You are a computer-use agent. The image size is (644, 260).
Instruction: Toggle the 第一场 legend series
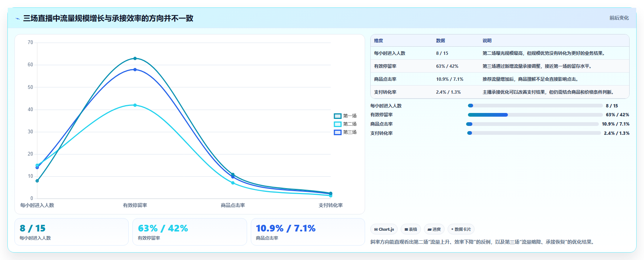click(345, 116)
